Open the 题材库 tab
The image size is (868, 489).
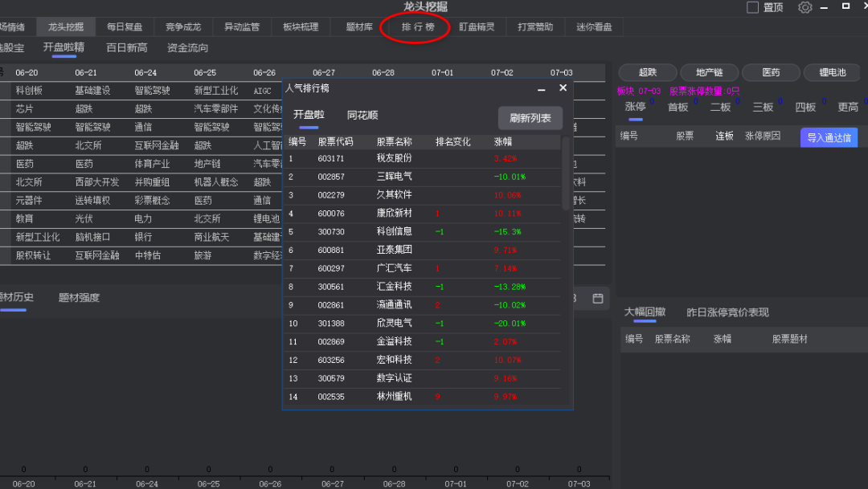pyautogui.click(x=359, y=26)
